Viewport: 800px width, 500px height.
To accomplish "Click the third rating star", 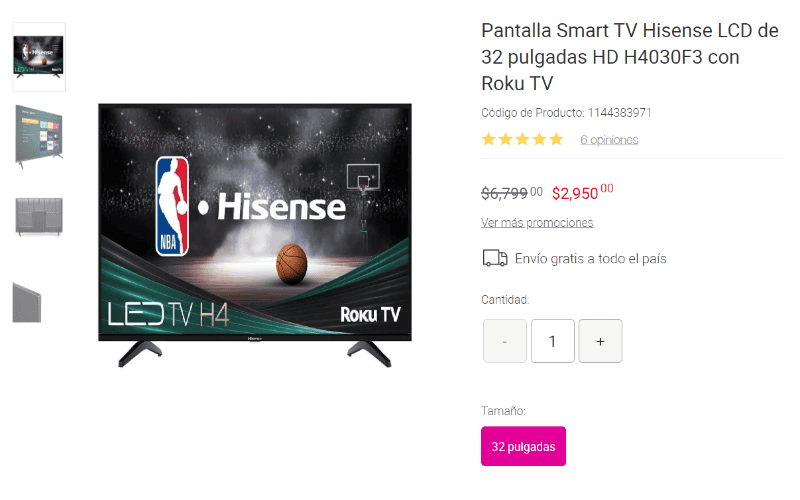I will point(522,139).
